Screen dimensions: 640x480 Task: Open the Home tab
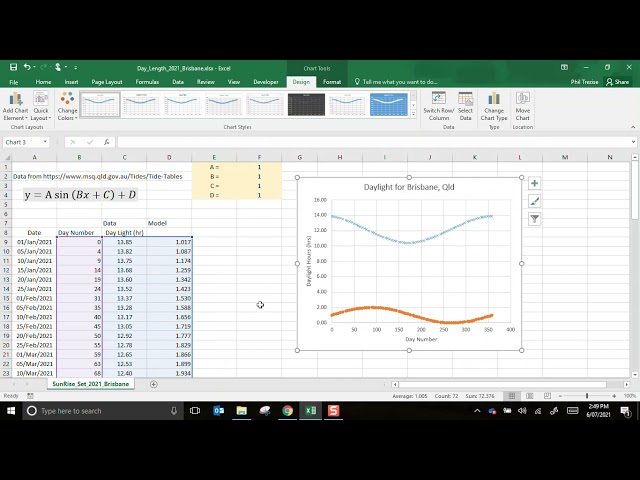tap(43, 82)
